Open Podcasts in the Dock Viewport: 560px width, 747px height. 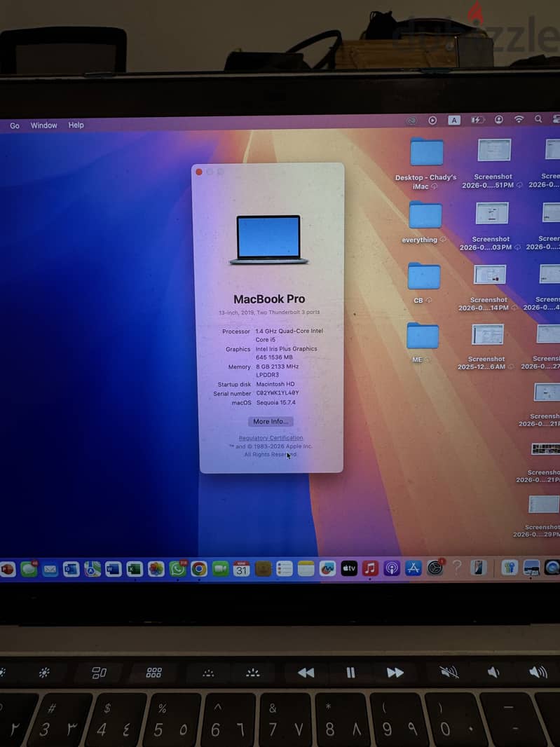click(392, 568)
